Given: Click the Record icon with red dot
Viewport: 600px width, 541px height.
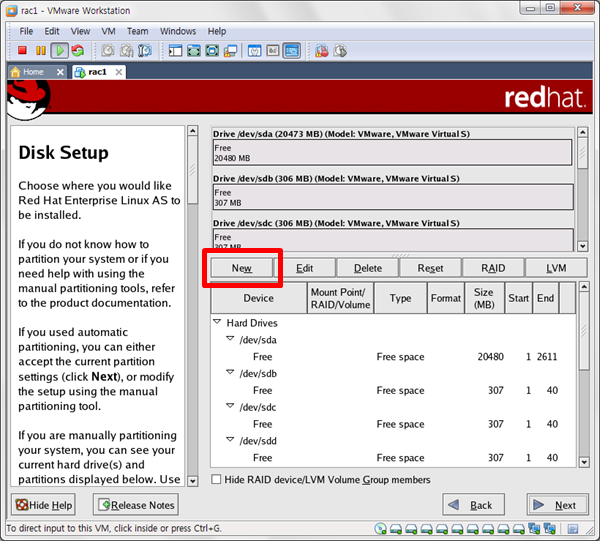Looking at the screenshot, I should [322, 51].
